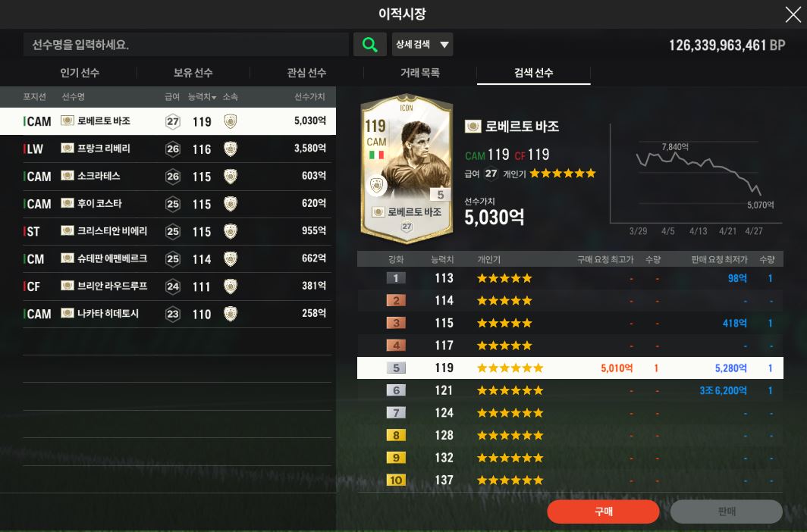Click enhancement level 3 bronze badge
The width and height of the screenshot is (807, 532).
tap(396, 324)
